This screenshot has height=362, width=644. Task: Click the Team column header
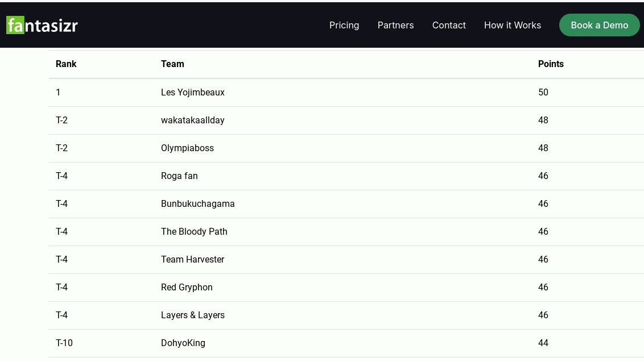(172, 64)
